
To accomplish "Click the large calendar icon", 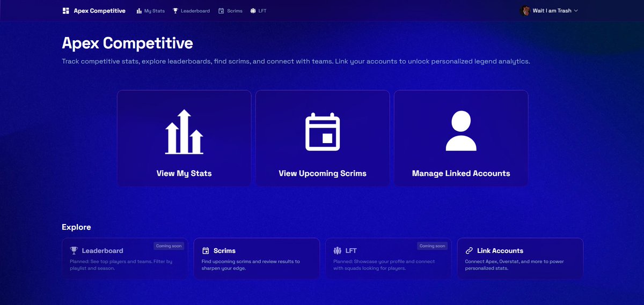I will pos(323,131).
